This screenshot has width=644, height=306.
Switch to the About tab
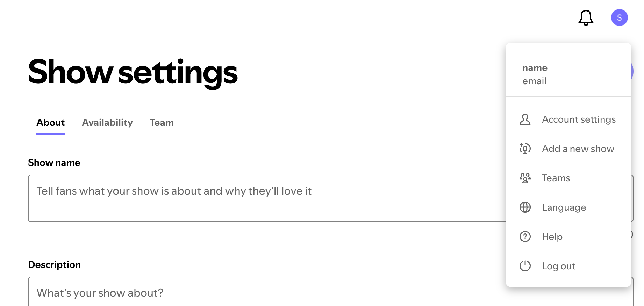point(51,123)
